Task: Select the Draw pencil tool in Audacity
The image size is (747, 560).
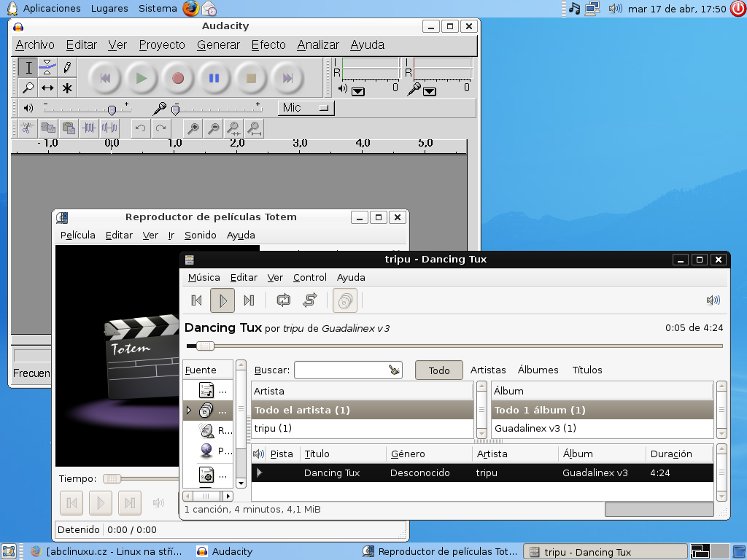Action: pyautogui.click(x=67, y=68)
